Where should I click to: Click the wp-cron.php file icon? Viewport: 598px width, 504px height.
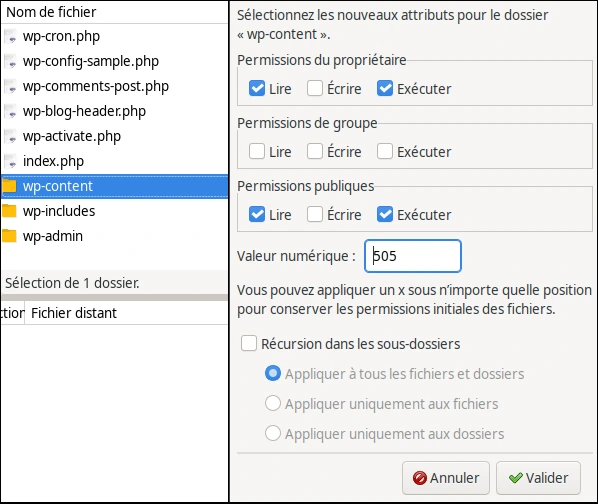(10, 36)
